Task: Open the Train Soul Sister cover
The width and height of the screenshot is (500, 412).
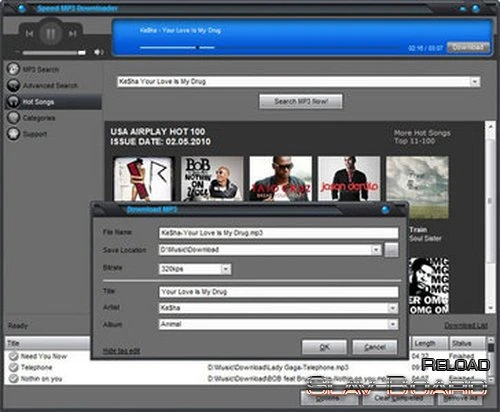Action: click(417, 187)
